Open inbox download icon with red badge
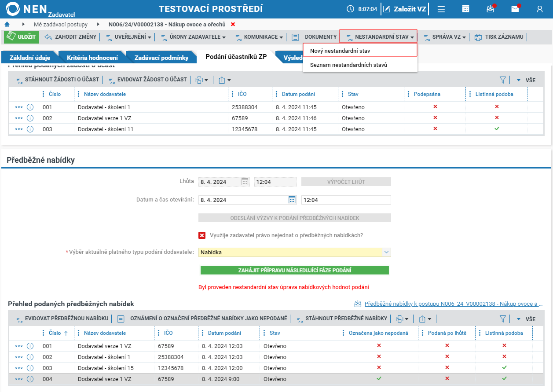 490,9
